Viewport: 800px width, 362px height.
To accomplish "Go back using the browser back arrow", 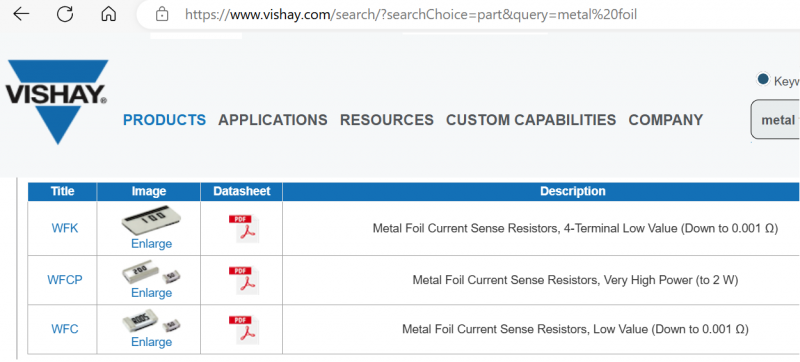I will (x=21, y=14).
